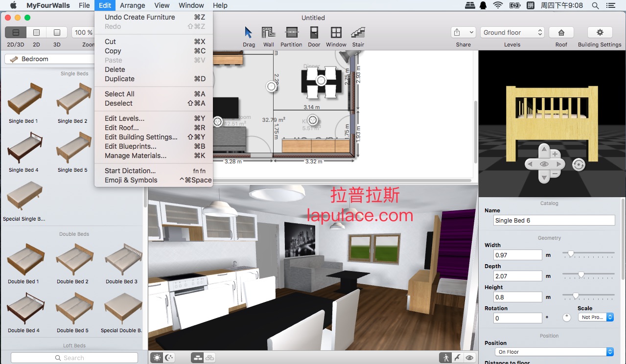
Task: Open Ground floor levels dropdown
Action: tap(512, 32)
